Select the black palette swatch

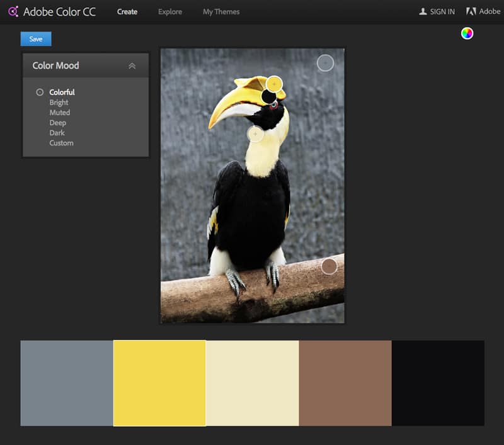438,383
